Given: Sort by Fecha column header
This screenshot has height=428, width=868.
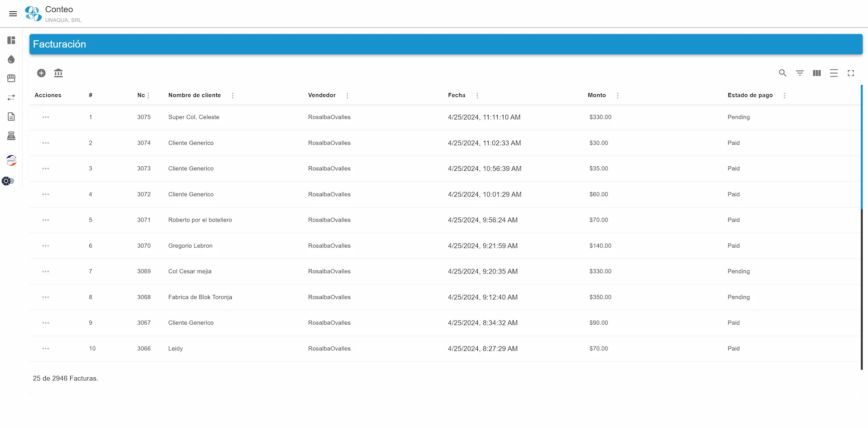Looking at the screenshot, I should coord(456,95).
